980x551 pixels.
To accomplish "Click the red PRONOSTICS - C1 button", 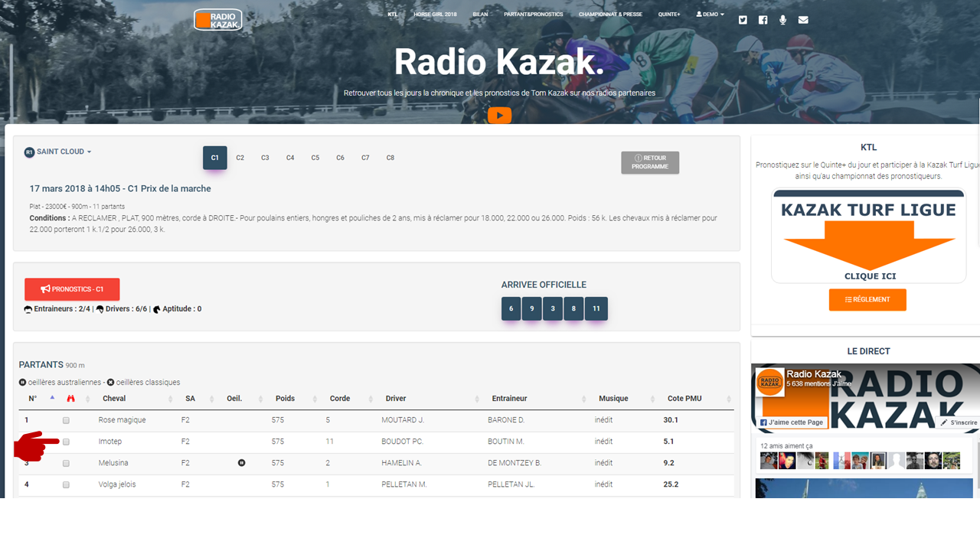I will (x=72, y=289).
